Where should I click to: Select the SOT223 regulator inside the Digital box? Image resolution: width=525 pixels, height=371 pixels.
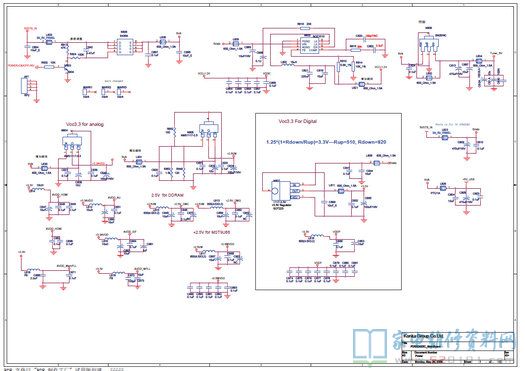[279, 191]
